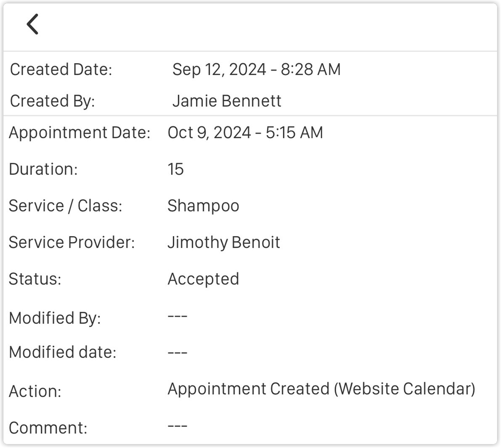Image resolution: width=501 pixels, height=448 pixels.
Task: Tap the Shampoo service value
Action: pyautogui.click(x=203, y=205)
